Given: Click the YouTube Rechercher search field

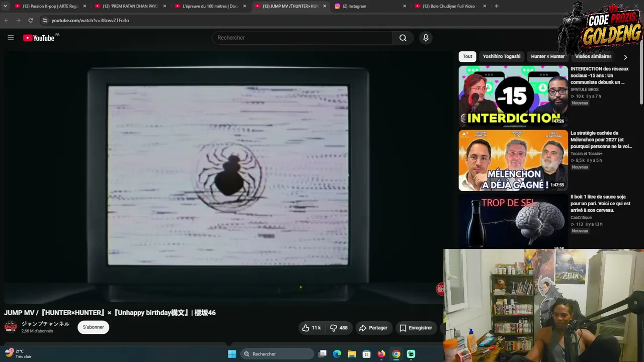Looking at the screenshot, I should (302, 38).
